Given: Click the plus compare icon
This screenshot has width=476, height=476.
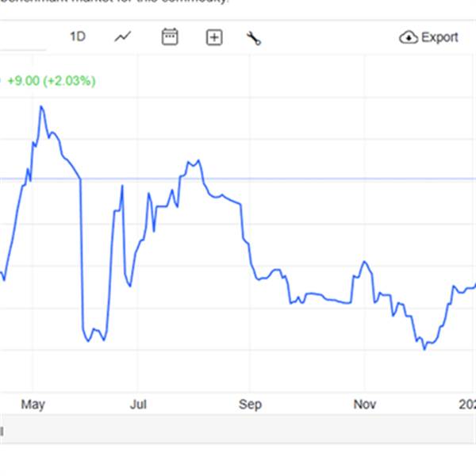Looking at the screenshot, I should click(x=214, y=37).
